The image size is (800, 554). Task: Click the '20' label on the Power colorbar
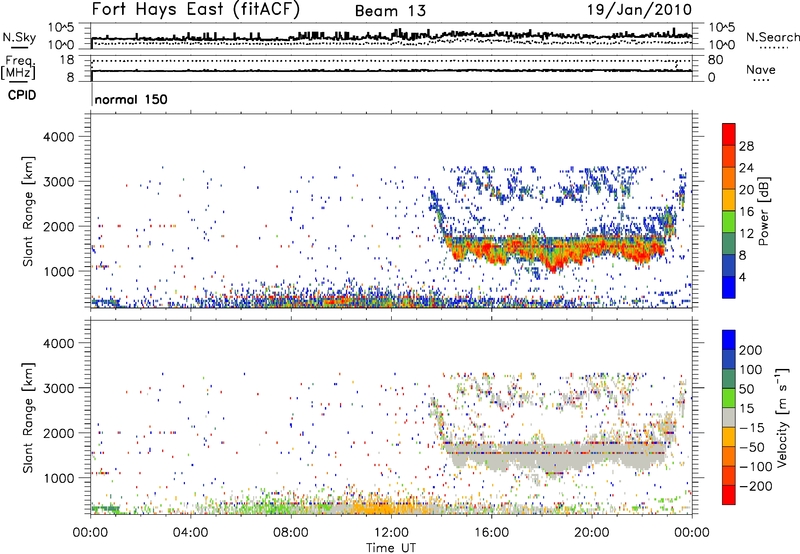(x=746, y=190)
